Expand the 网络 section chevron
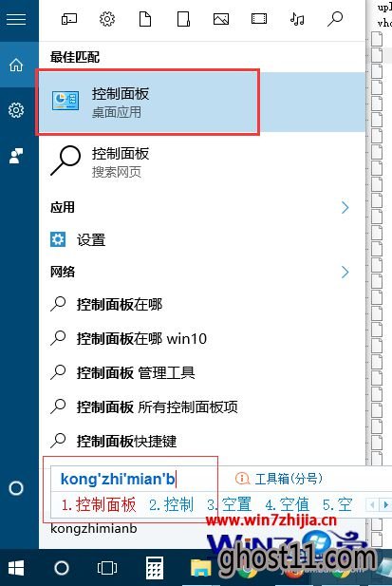This screenshot has height=586, width=392. (x=345, y=272)
